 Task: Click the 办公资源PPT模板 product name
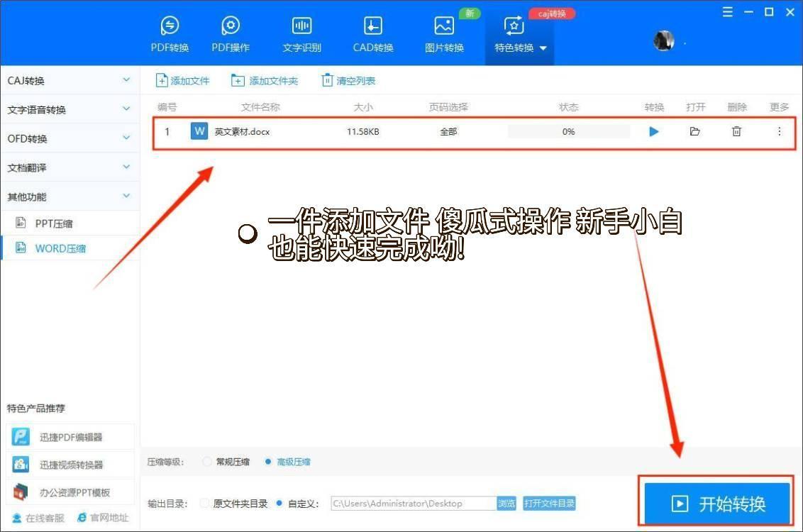pos(74,492)
